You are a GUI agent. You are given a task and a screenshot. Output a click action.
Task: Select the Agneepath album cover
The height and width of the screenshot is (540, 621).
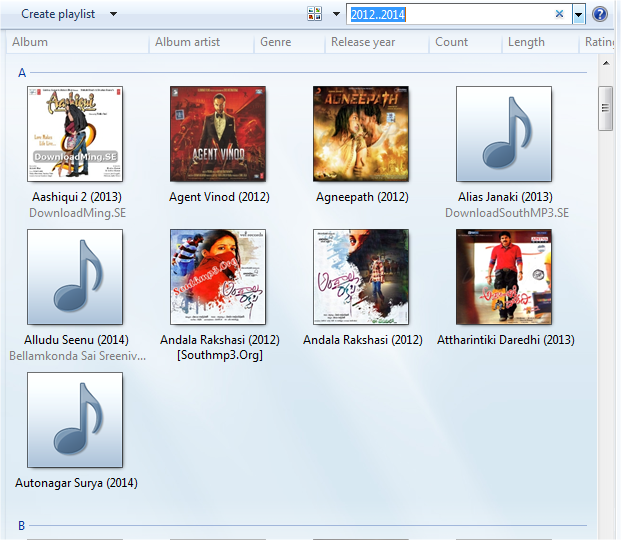(x=361, y=134)
